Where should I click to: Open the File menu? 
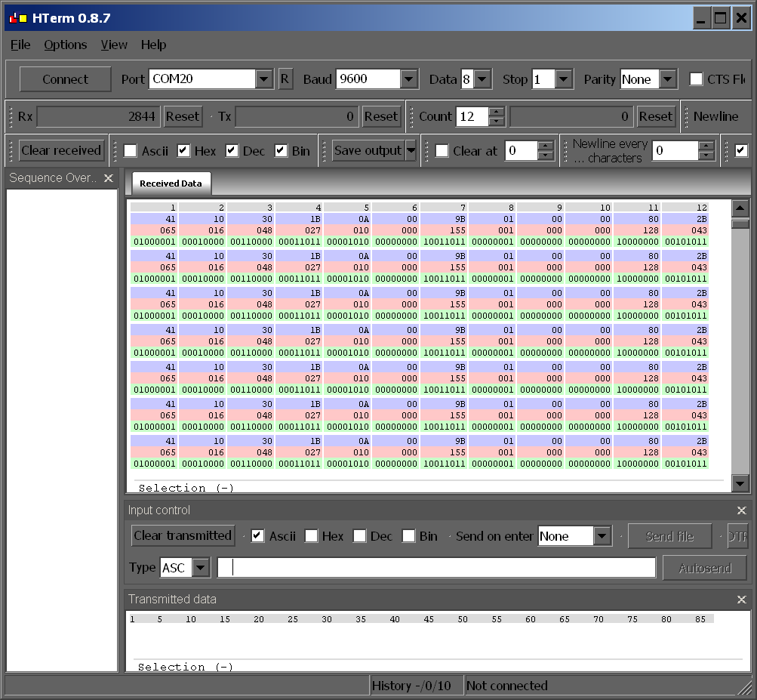[20, 45]
